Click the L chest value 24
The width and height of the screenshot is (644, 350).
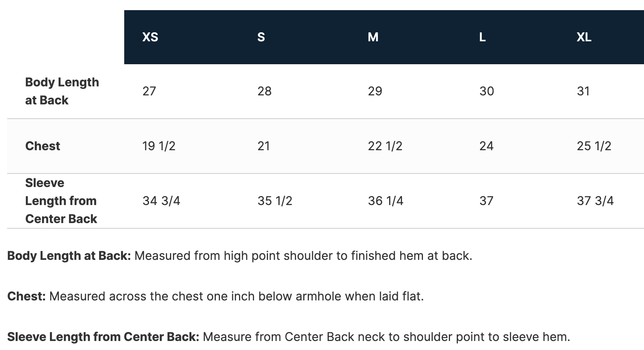[x=486, y=146]
